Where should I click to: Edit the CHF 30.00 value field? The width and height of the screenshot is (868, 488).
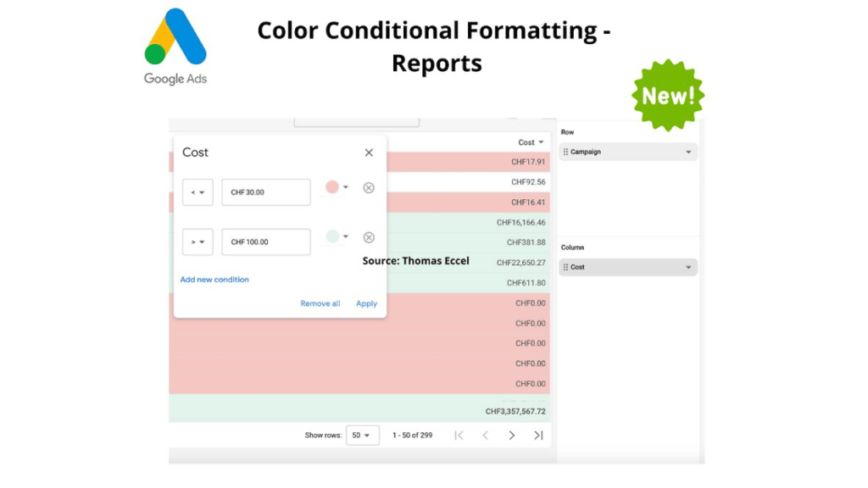(x=266, y=192)
